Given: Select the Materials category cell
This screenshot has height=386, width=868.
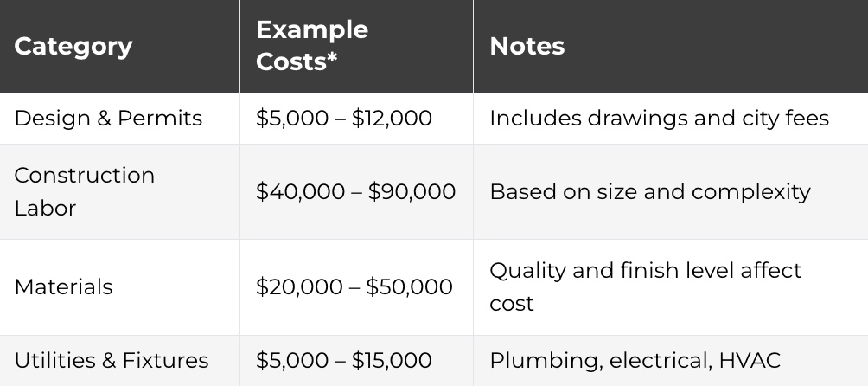Looking at the screenshot, I should 63,286.
